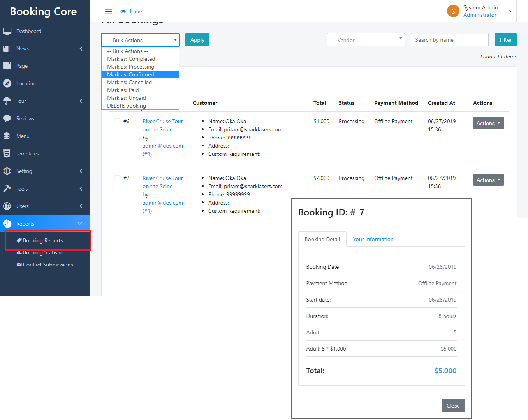Click the Setting gear icon in sidebar
528x420 pixels.
tap(7, 171)
